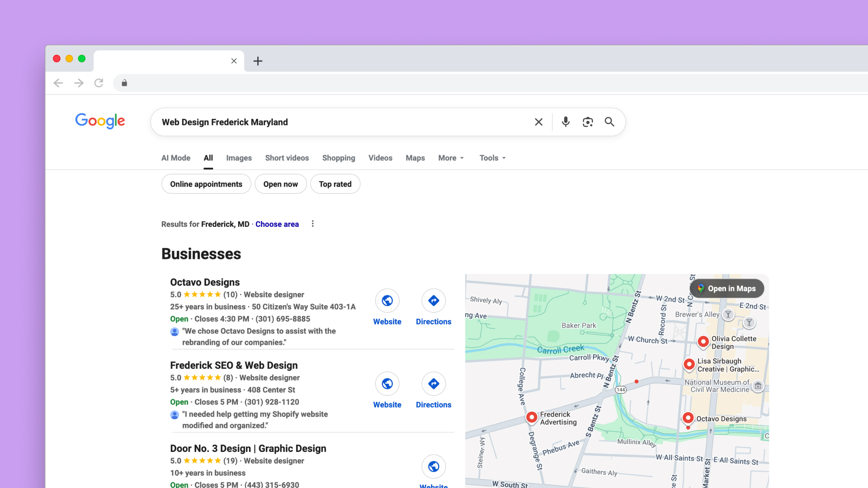868x488 pixels.
Task: Click Octavo Designs Website globe icon
Action: 387,300
